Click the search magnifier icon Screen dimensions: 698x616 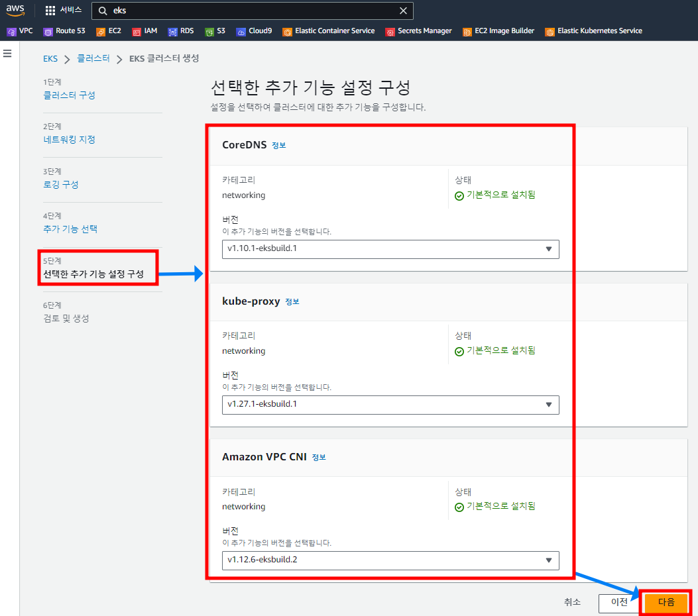click(x=103, y=11)
